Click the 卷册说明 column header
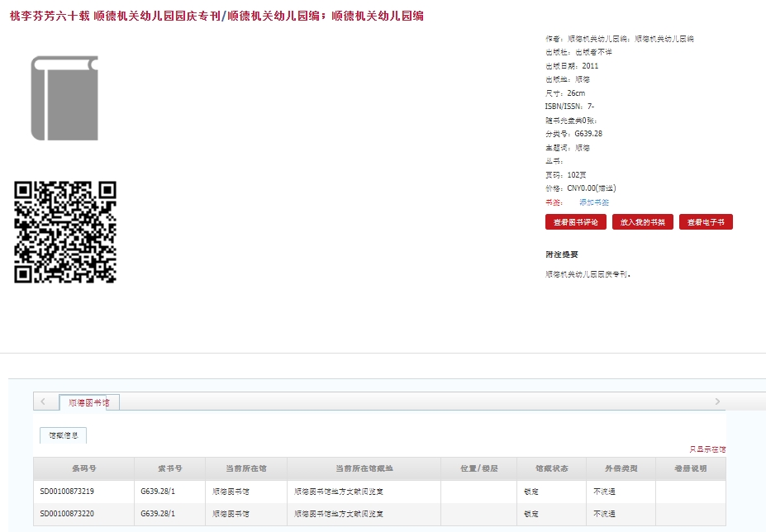Viewport: 766px width, 532px height. click(x=690, y=468)
